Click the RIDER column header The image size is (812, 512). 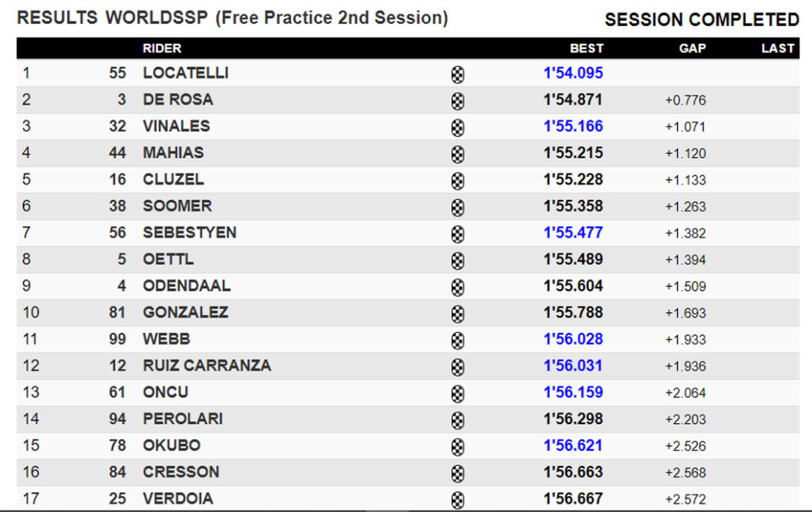click(x=162, y=48)
